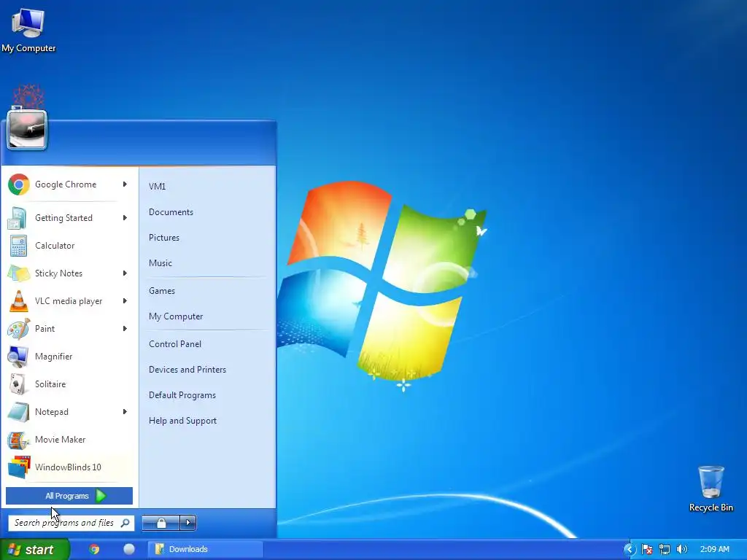Click the Getting Started icon
The height and width of the screenshot is (560, 747).
[18, 218]
